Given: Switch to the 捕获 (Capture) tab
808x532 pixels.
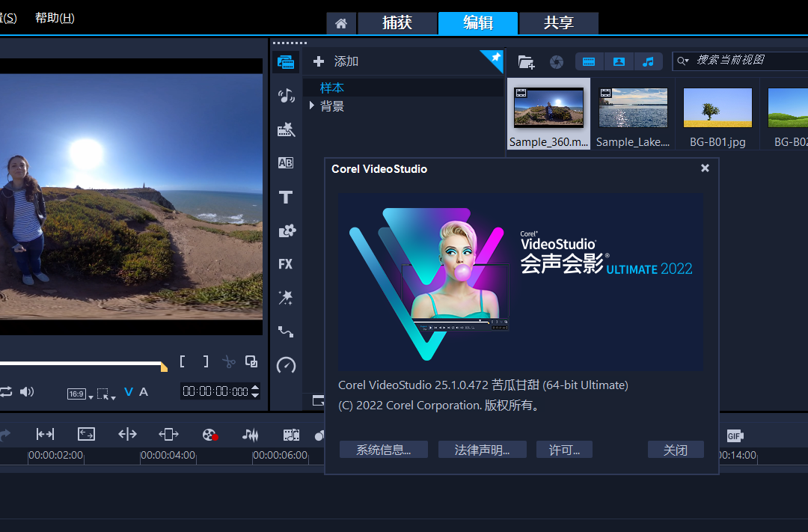Looking at the screenshot, I should pyautogui.click(x=397, y=23).
